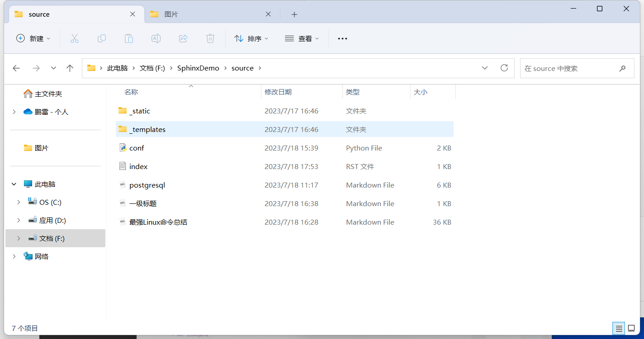Sort by 类型 column header
Image resolution: width=644 pixels, height=339 pixels.
[353, 92]
